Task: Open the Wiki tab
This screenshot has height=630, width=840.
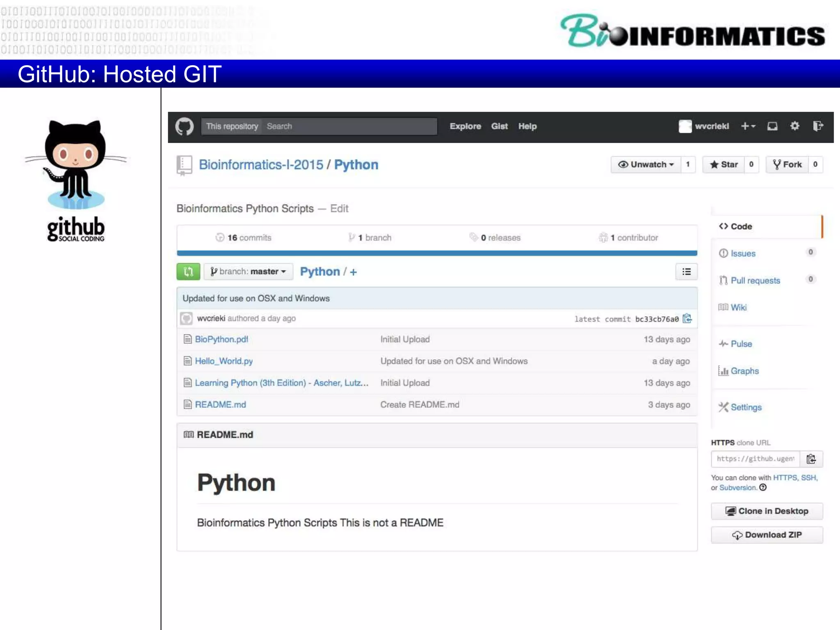Action: (x=733, y=308)
